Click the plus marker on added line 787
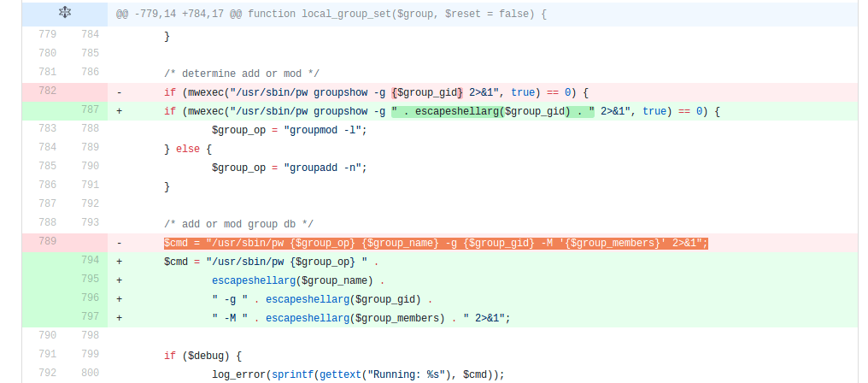The height and width of the screenshot is (383, 868). [119, 111]
